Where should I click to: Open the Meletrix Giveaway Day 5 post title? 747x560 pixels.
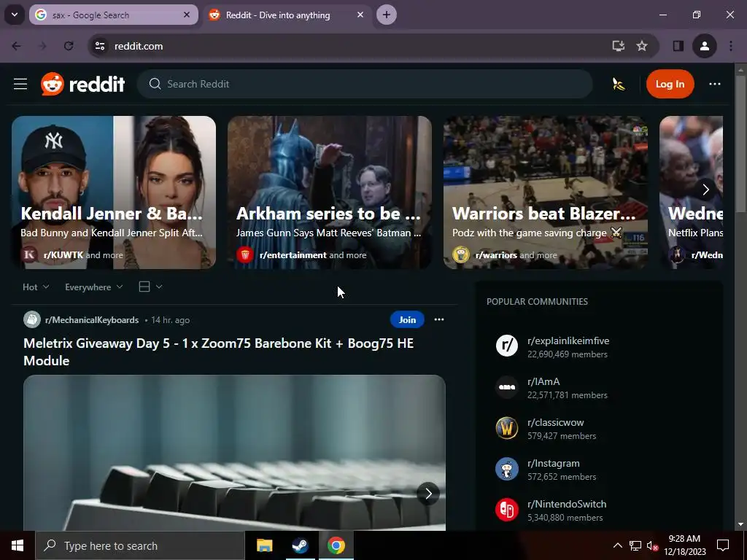click(x=219, y=352)
